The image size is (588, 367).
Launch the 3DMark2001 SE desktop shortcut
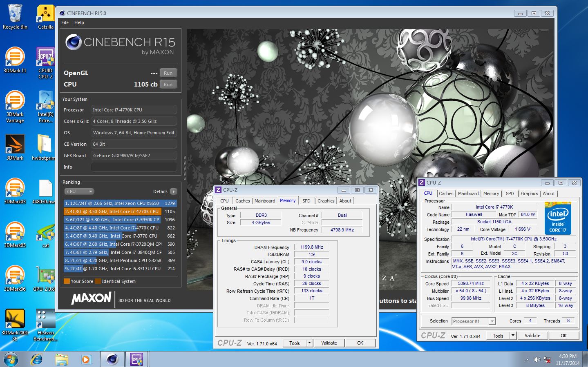point(15,325)
